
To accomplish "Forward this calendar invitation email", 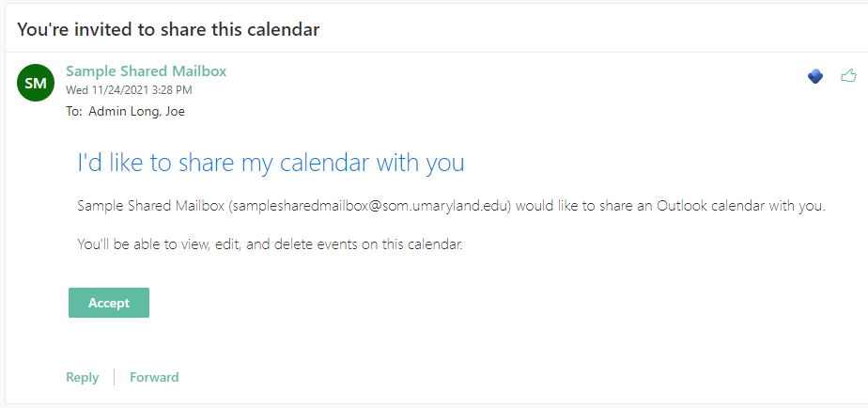I will pos(154,377).
